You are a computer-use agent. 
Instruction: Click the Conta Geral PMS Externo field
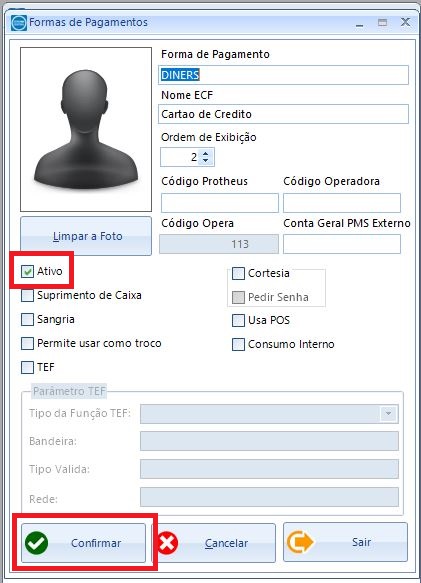[x=342, y=244]
